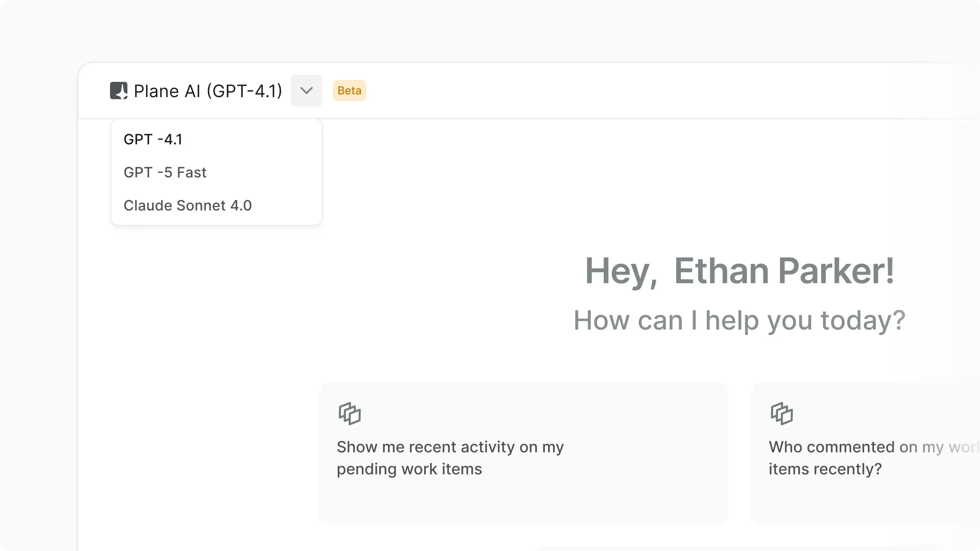This screenshot has height=551, width=980.
Task: Click the empty lower area of the recent activity card
Action: tap(523, 502)
